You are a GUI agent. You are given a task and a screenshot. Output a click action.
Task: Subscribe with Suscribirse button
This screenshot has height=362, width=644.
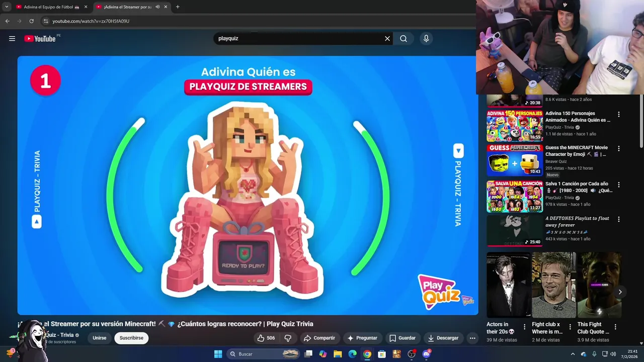point(131,338)
